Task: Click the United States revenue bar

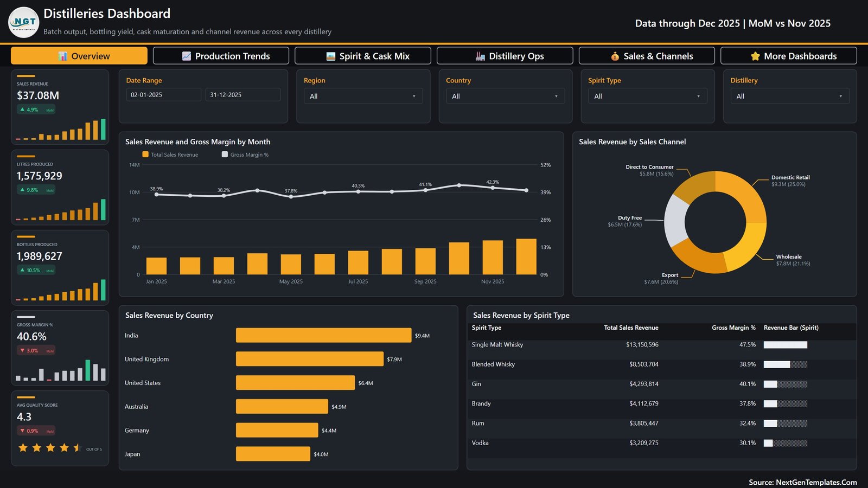Action: [x=295, y=383]
